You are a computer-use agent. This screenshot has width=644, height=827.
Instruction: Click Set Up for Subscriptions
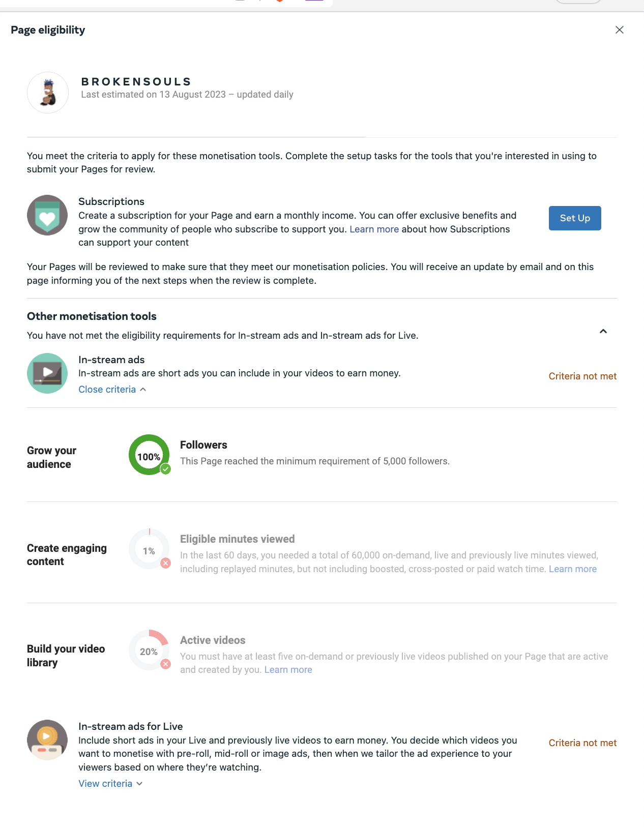click(x=575, y=218)
